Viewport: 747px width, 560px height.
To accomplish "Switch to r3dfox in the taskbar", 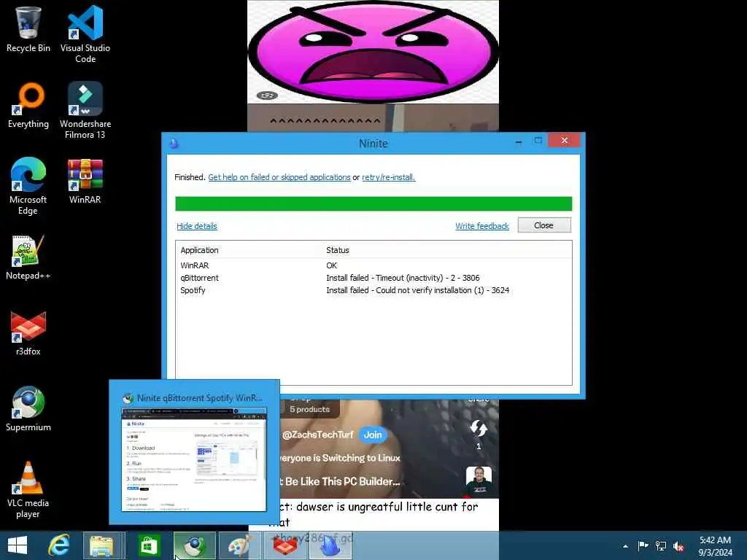I will pyautogui.click(x=285, y=545).
